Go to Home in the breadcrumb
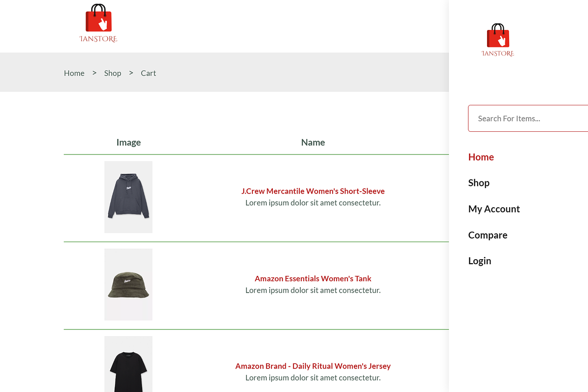 coord(74,73)
